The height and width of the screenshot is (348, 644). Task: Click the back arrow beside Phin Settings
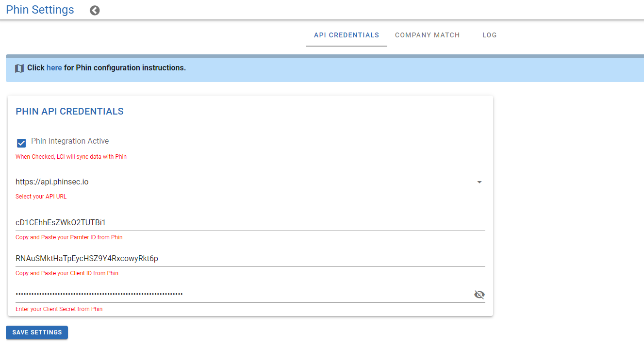95,10
